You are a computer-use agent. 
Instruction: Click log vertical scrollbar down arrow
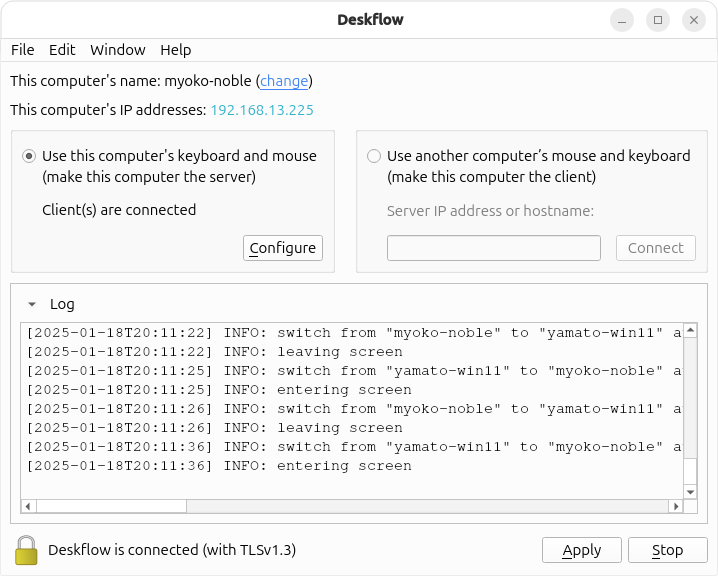pyautogui.click(x=690, y=491)
